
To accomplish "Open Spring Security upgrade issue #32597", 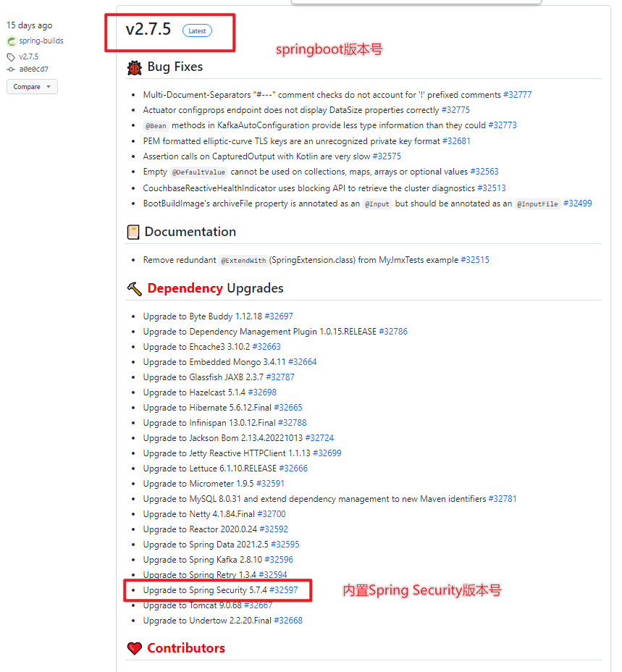I will pos(284,590).
